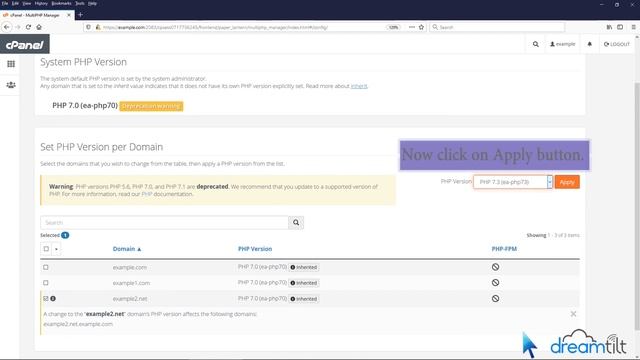Open the History menu
The height and width of the screenshot is (360, 640).
(41, 3)
